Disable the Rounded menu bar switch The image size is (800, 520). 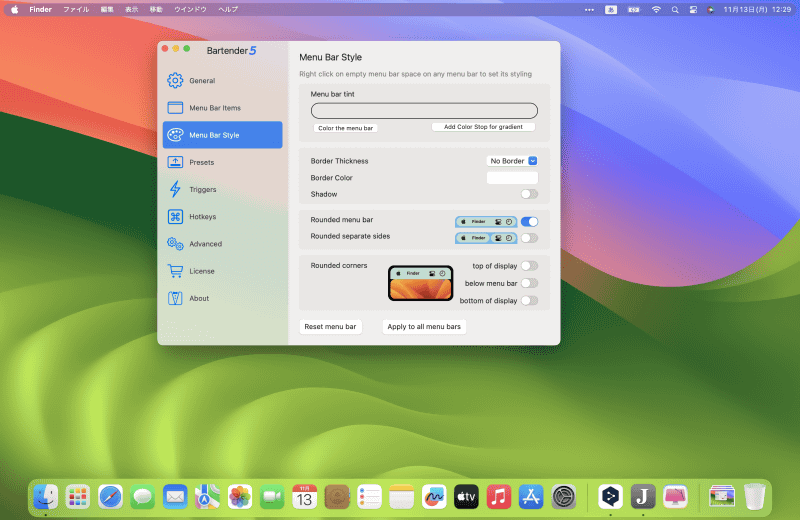[529, 221]
